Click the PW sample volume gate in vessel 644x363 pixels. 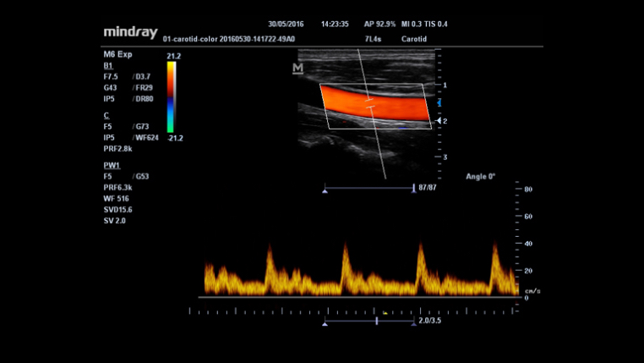pyautogui.click(x=369, y=103)
